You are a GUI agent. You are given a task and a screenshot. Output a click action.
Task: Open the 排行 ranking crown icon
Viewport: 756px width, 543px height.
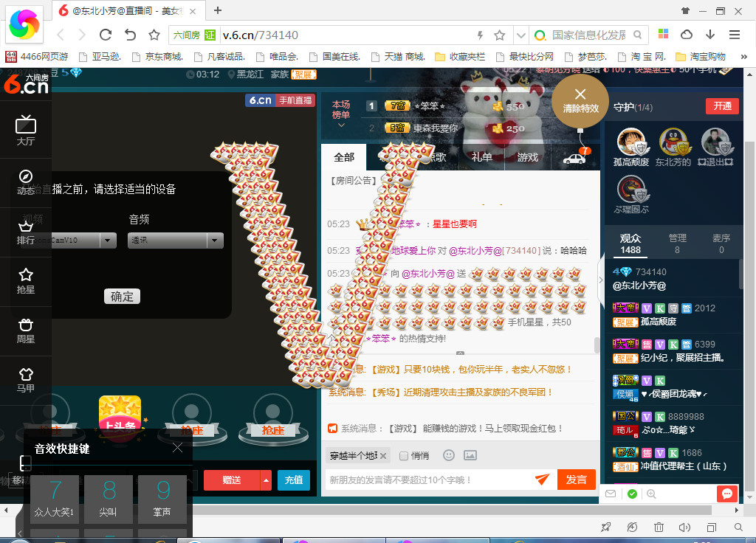(x=26, y=232)
